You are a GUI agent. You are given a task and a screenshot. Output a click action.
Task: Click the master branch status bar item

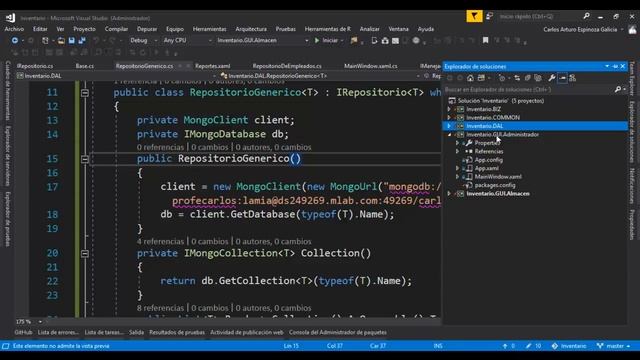[613, 346]
